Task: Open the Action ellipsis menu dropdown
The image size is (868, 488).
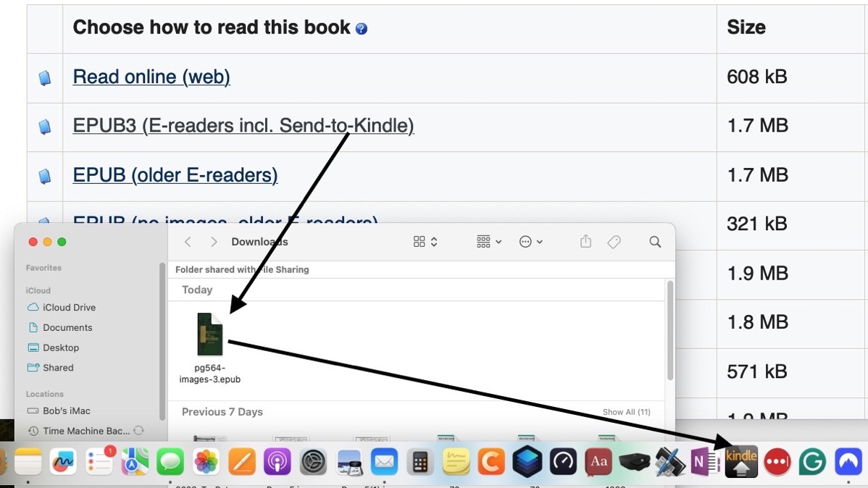Action: [531, 242]
